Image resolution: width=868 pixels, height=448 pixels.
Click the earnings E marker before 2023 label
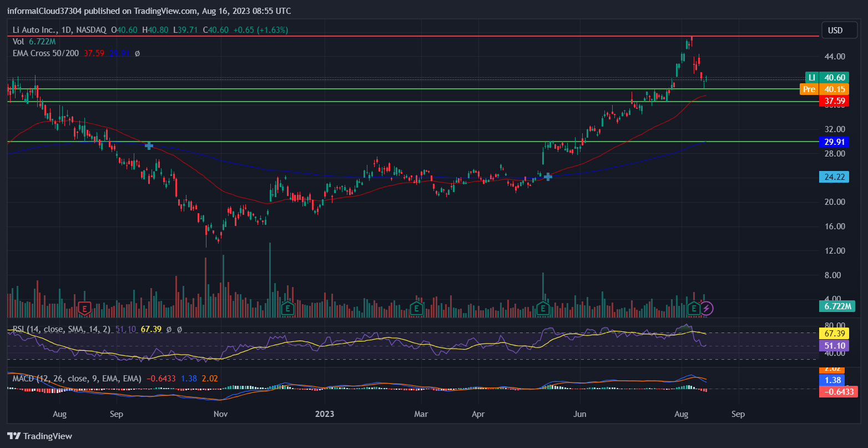(287, 308)
